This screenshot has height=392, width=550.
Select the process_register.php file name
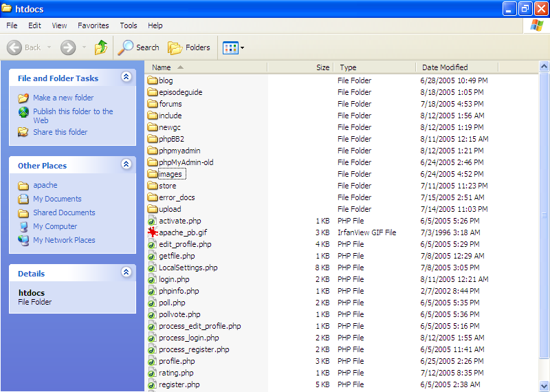coord(194,349)
